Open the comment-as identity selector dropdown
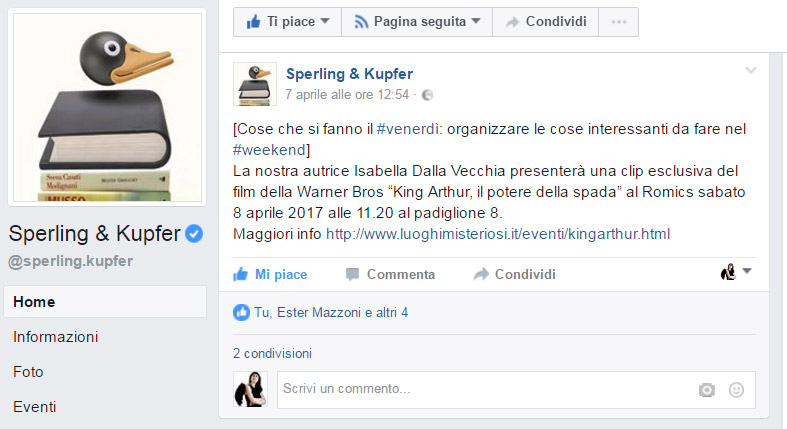This screenshot has height=429, width=787. [736, 272]
